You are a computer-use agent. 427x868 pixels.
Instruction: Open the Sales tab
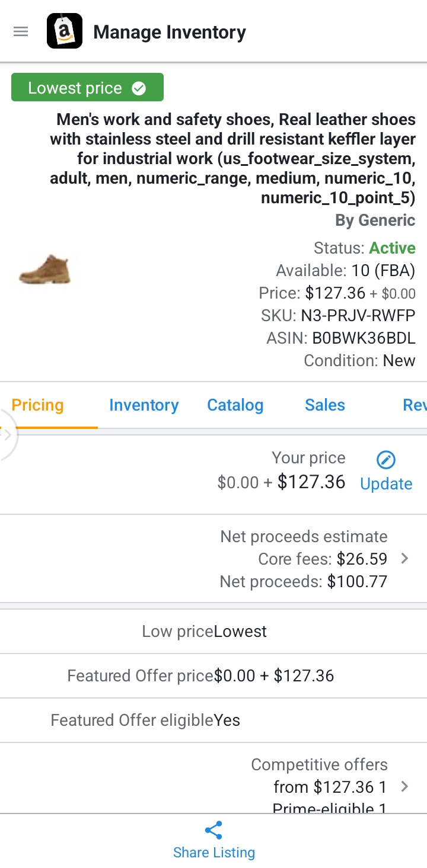[325, 405]
